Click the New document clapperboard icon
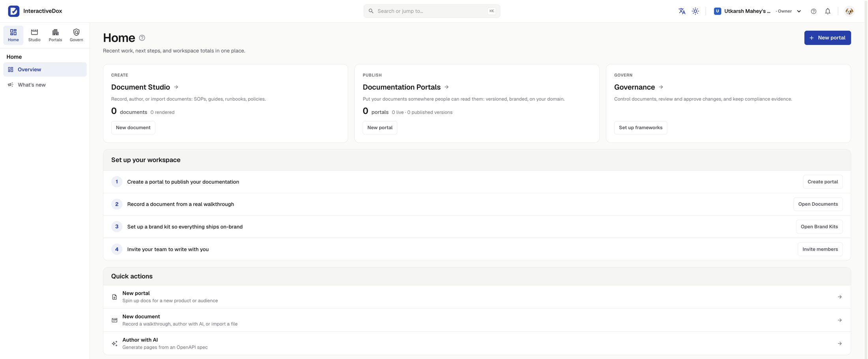The width and height of the screenshot is (868, 359). [x=114, y=320]
